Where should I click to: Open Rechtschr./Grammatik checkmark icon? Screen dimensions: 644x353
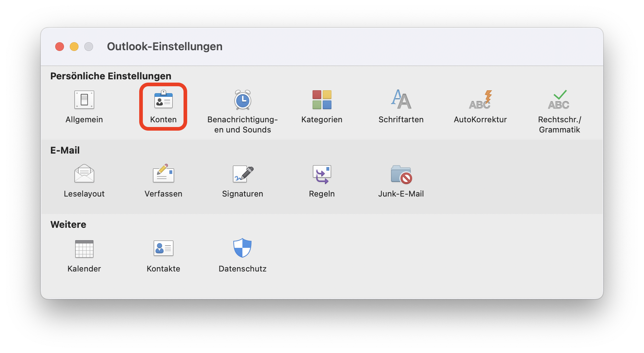(x=559, y=100)
